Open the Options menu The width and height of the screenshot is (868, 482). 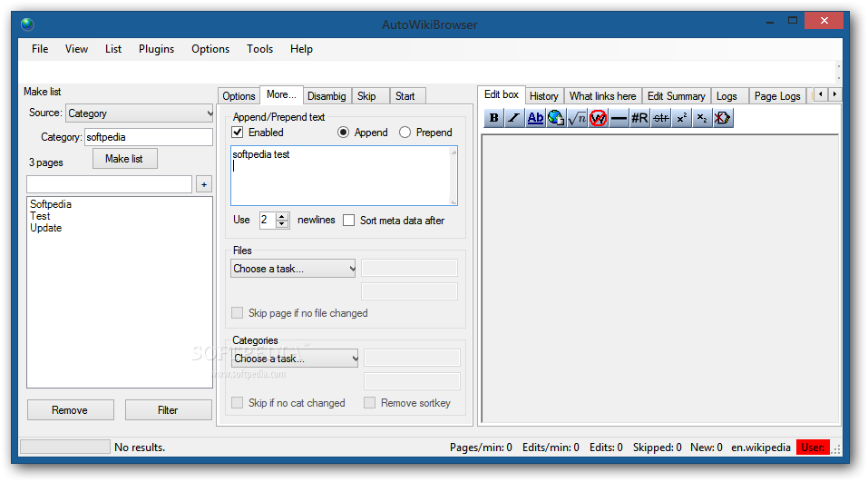[x=210, y=49]
